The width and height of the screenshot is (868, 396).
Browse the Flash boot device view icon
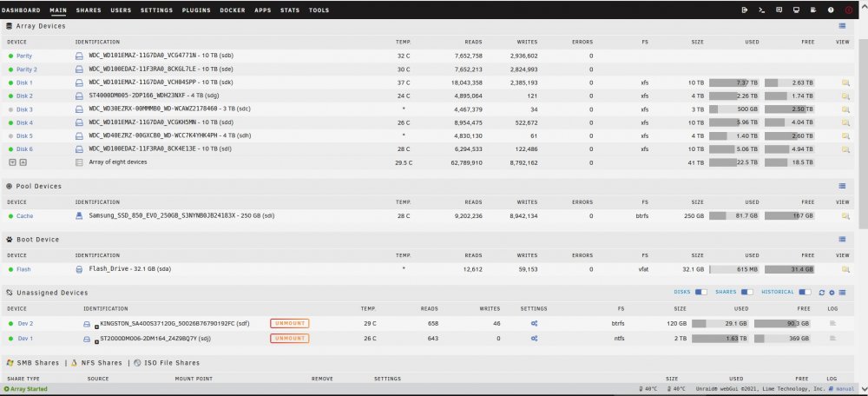pos(845,269)
